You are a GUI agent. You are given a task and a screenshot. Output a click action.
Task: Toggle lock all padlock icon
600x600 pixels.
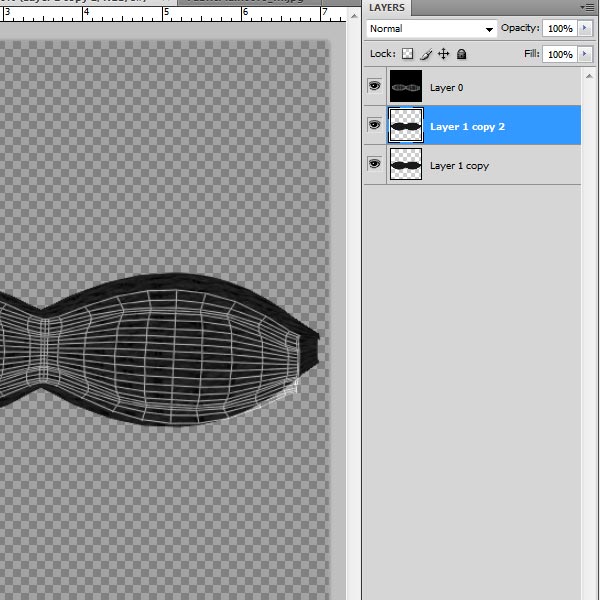point(461,54)
